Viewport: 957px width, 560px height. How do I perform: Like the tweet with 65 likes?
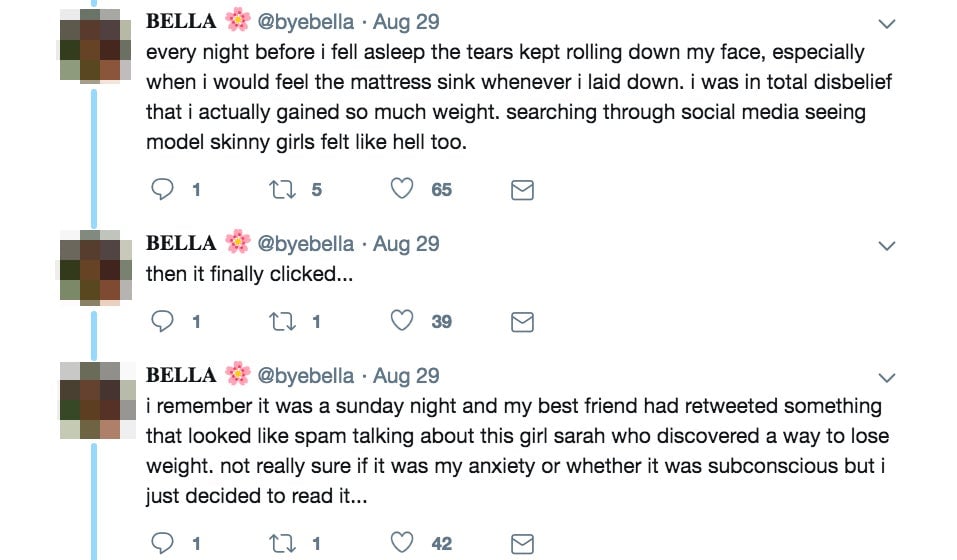(402, 189)
